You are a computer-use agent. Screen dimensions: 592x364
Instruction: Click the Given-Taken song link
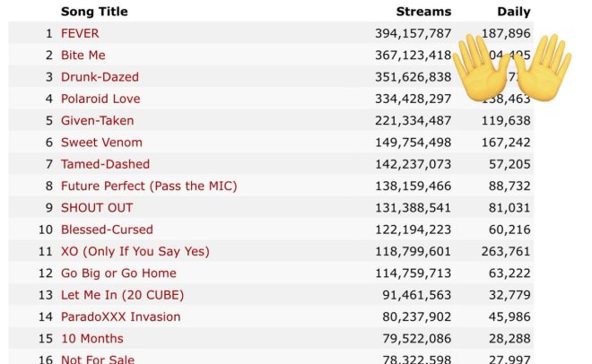click(x=97, y=120)
